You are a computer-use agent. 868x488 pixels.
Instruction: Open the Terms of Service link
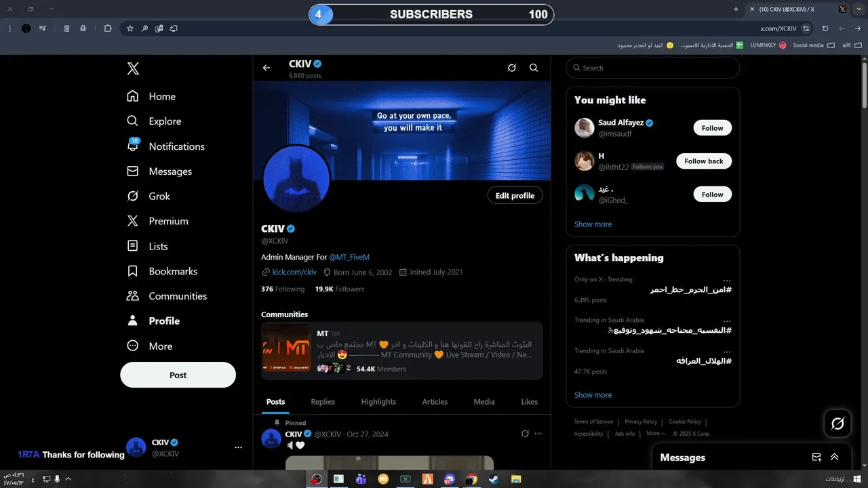click(593, 422)
